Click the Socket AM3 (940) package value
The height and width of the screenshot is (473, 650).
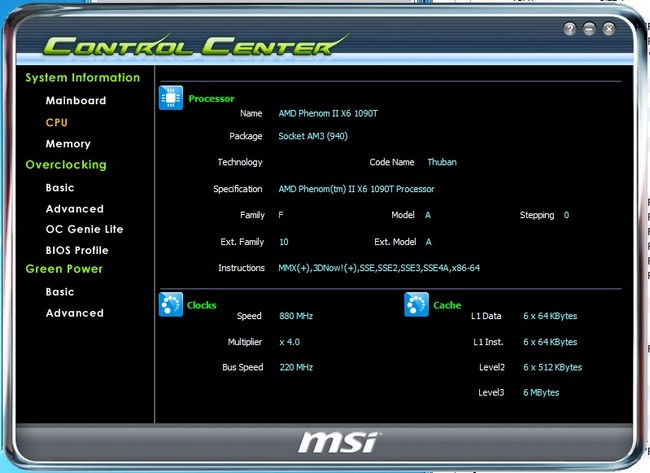[313, 136]
